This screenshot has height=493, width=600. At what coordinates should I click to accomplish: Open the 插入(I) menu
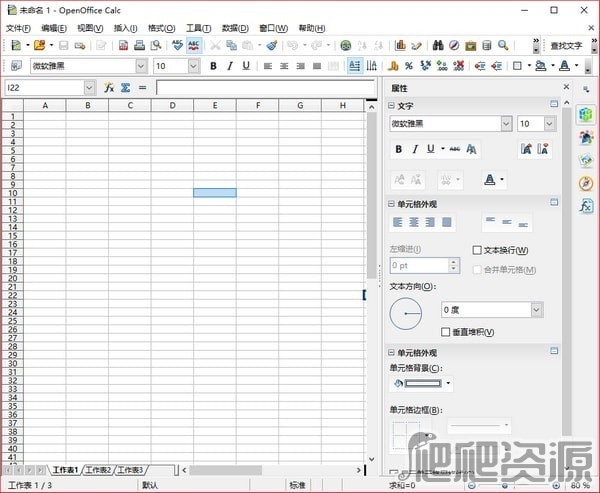click(x=125, y=28)
